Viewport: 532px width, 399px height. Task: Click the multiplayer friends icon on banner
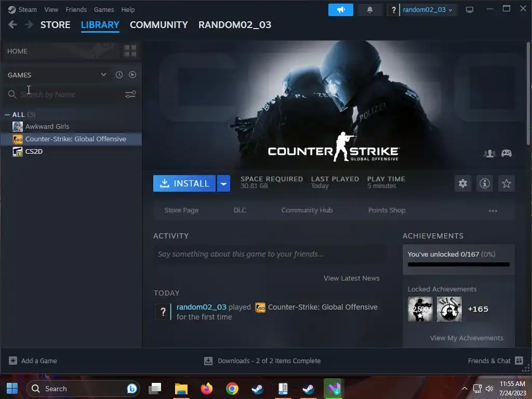489,154
